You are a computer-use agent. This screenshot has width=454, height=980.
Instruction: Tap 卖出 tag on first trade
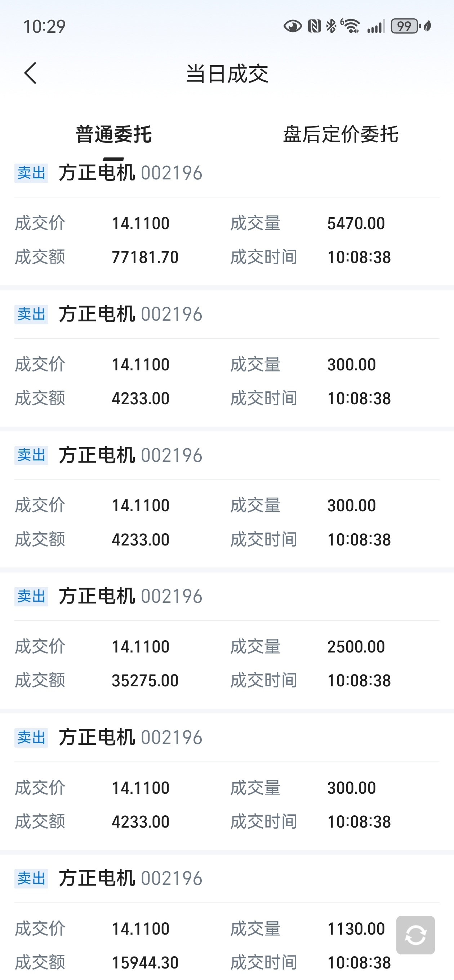click(31, 173)
